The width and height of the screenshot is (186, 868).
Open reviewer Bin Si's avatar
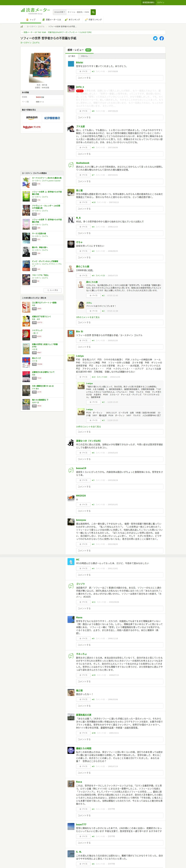(71, 333)
